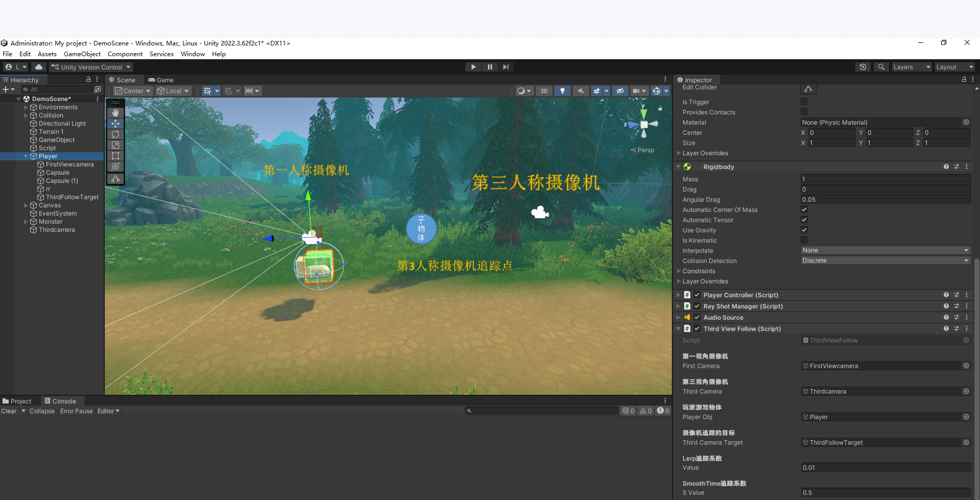
Task: Toggle scene effects skybox icon
Action: coord(596,91)
